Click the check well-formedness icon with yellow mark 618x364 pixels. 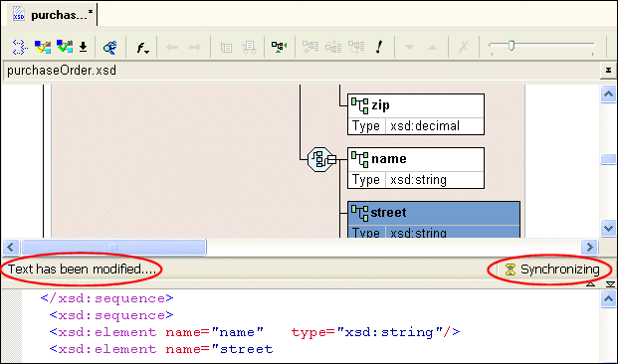43,47
